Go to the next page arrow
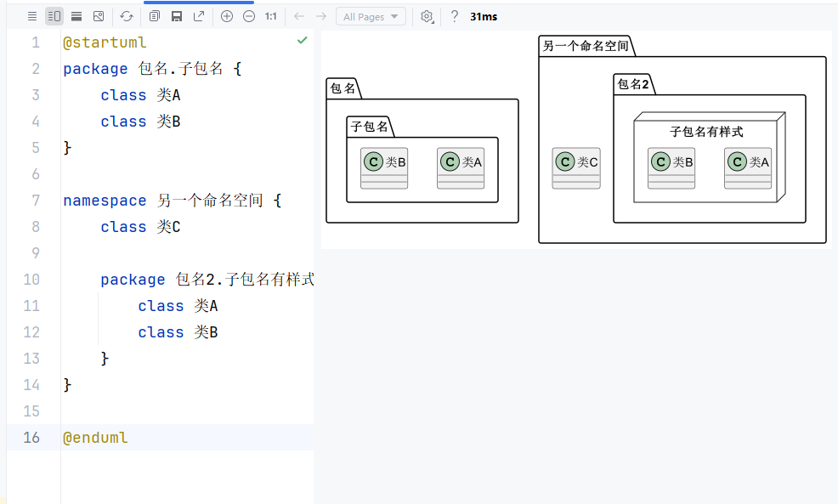The image size is (838, 504). coord(320,16)
